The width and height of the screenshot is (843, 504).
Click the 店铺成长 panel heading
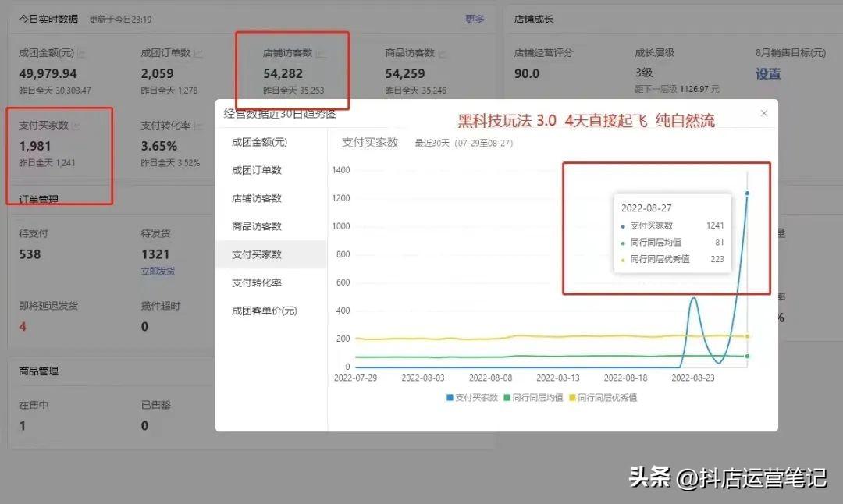[x=533, y=19]
